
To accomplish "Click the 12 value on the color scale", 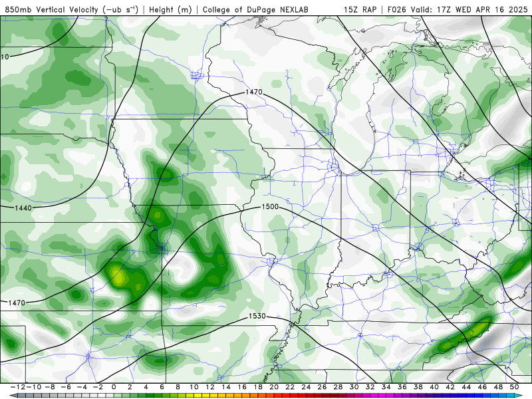I will click(210, 387).
